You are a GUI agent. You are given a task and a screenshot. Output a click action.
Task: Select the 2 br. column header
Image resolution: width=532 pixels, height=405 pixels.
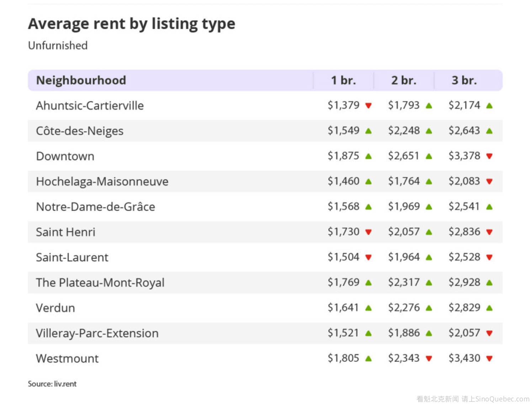[404, 80]
